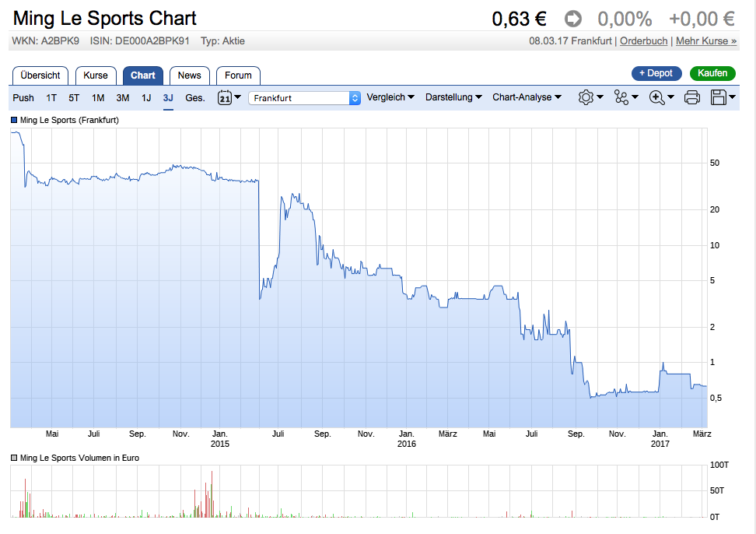Click the save diskette icon

tap(719, 97)
